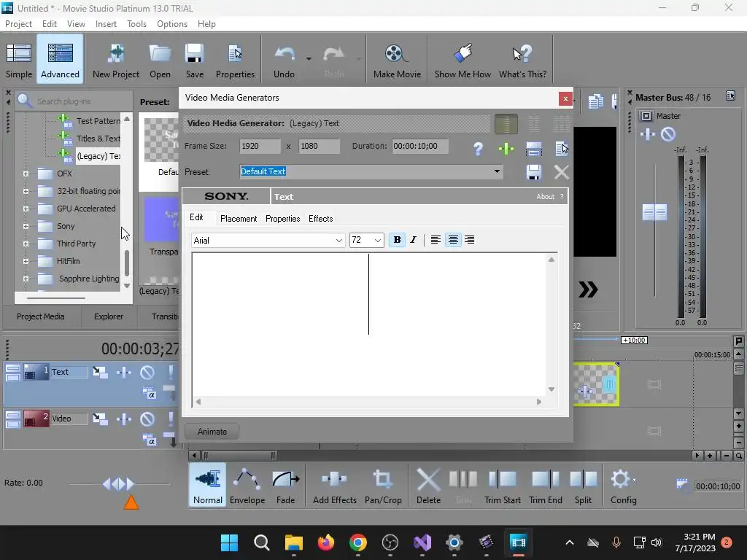
Task: Center align the text
Action: (453, 240)
